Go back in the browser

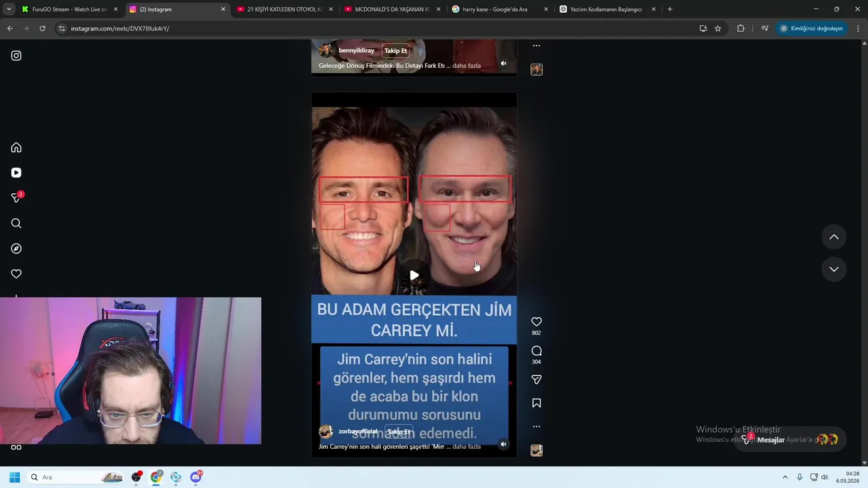[9, 28]
